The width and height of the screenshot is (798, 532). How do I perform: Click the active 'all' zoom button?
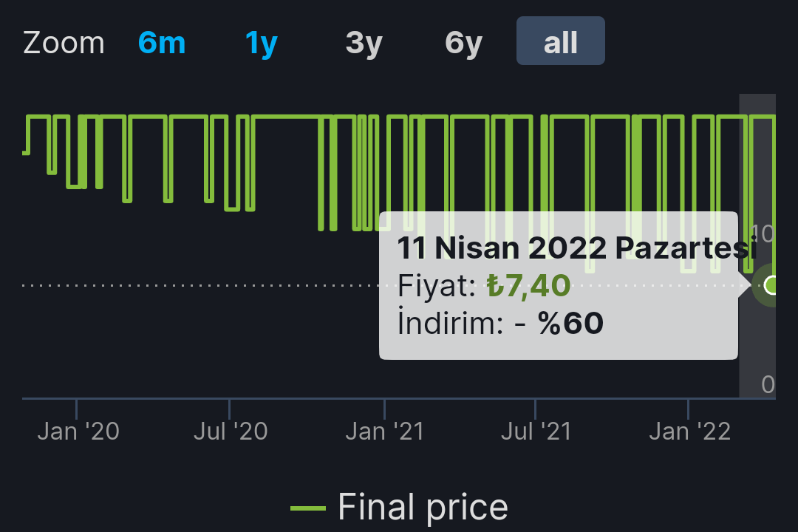tap(560, 42)
